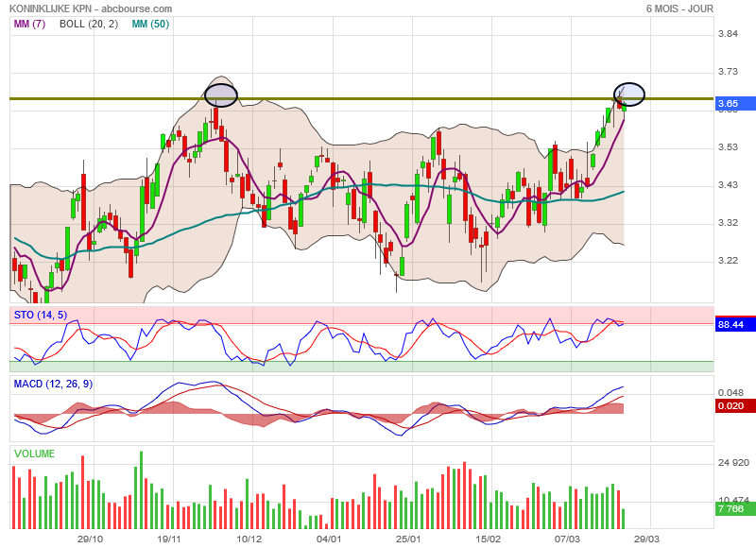Click the stochastic value tag 88.44
Viewport: 756px width, 548px height.
(x=735, y=324)
